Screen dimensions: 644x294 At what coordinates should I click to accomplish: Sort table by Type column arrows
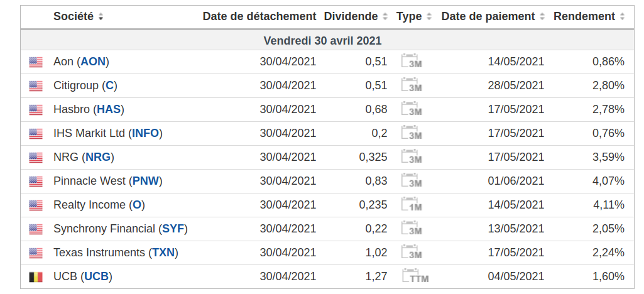pos(428,17)
